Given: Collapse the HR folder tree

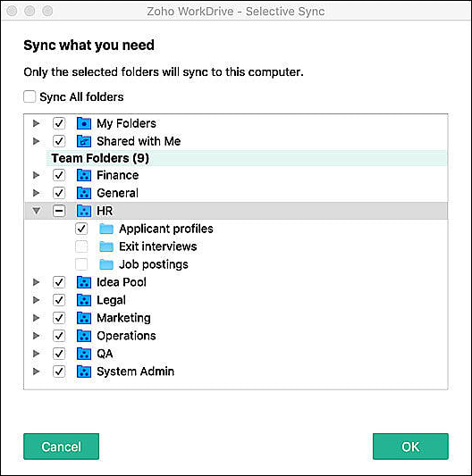Looking at the screenshot, I should click(x=37, y=211).
